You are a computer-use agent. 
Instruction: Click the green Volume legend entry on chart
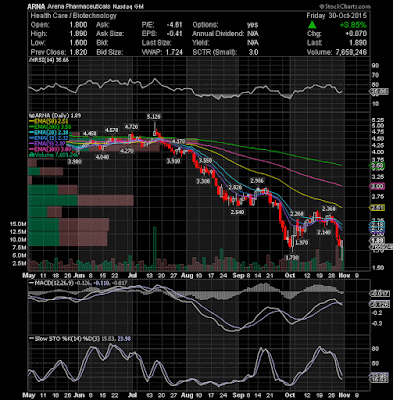pos(54,155)
